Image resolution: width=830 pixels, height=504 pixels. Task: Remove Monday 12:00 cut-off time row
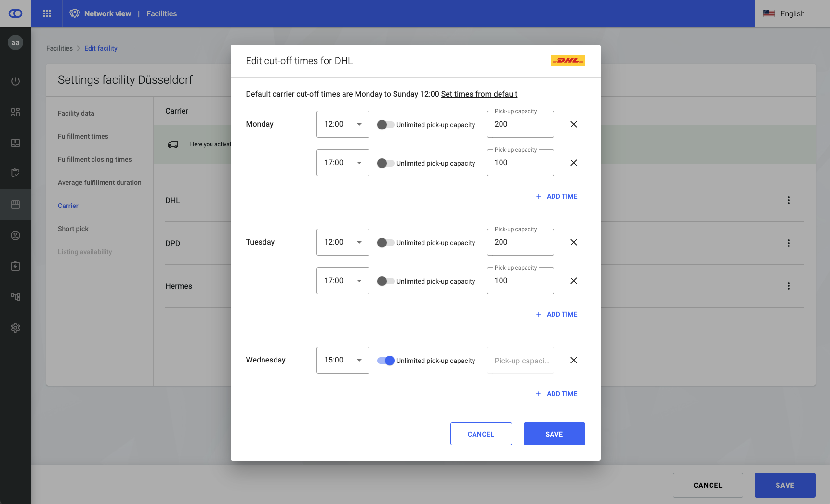pyautogui.click(x=573, y=124)
